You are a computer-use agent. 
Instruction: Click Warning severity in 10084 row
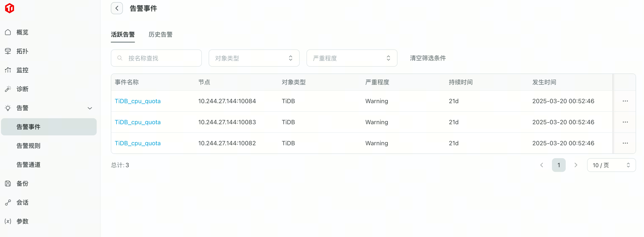[377, 101]
